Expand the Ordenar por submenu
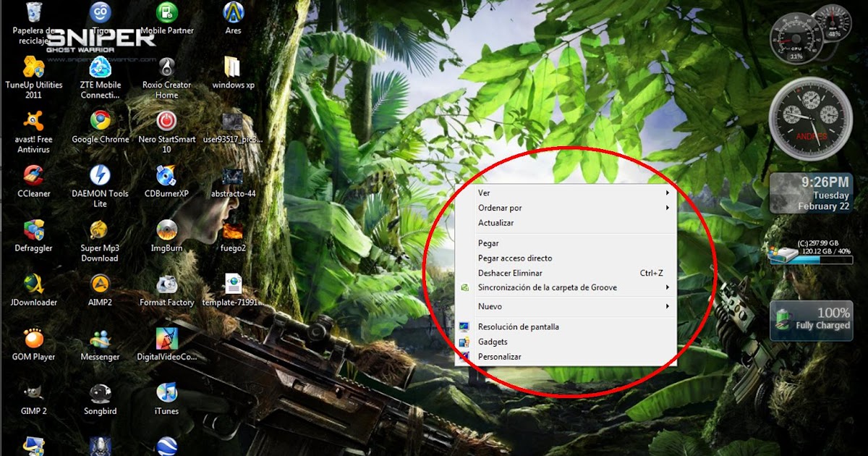Viewport: 868px width, 456px height. click(566, 208)
